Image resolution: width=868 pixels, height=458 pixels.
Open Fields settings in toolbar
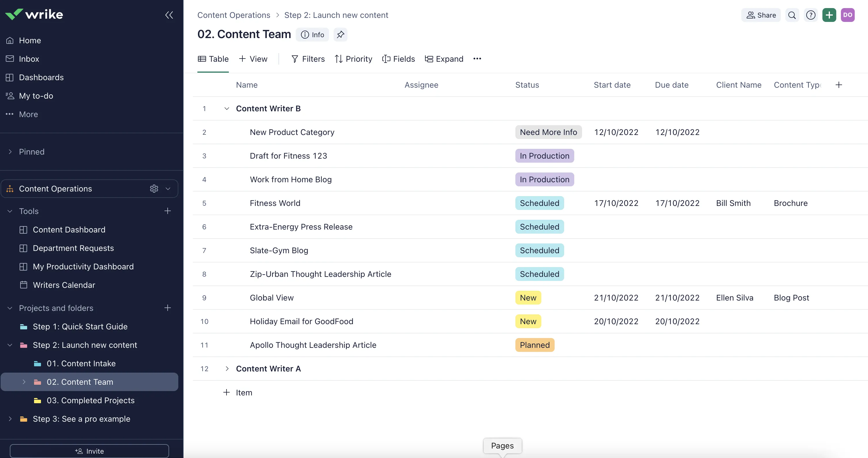(x=398, y=59)
